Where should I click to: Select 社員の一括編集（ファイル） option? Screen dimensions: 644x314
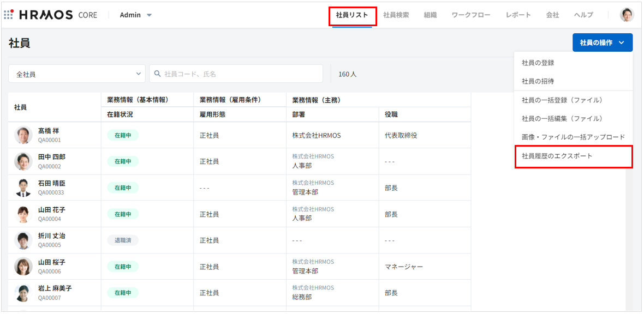pos(562,118)
